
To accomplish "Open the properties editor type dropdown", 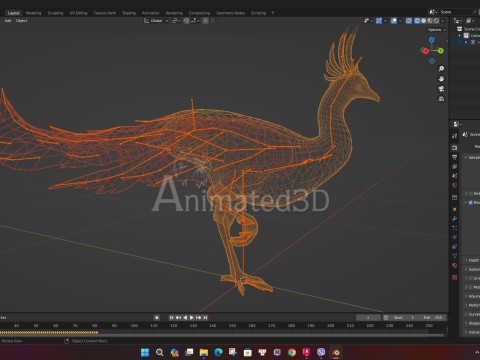I will pyautogui.click(x=457, y=124).
